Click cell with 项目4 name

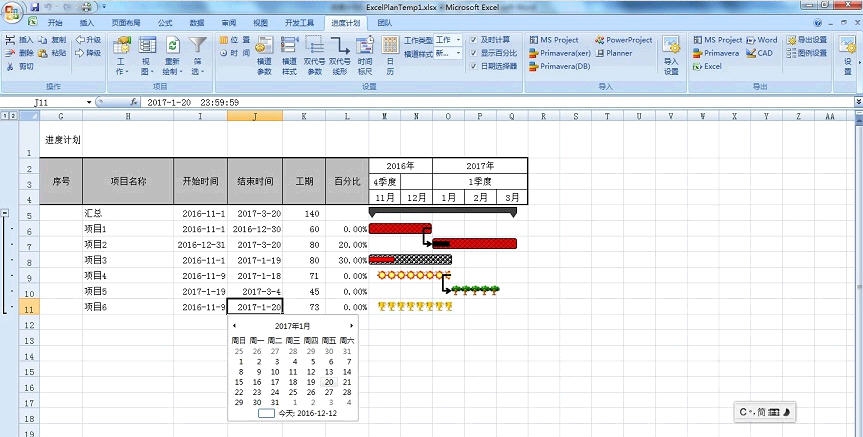click(x=128, y=276)
